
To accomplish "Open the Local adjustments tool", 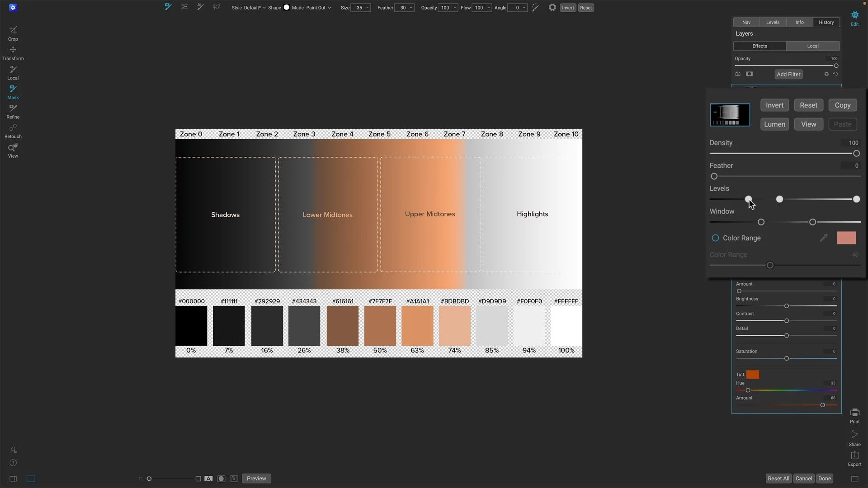I will point(13,72).
